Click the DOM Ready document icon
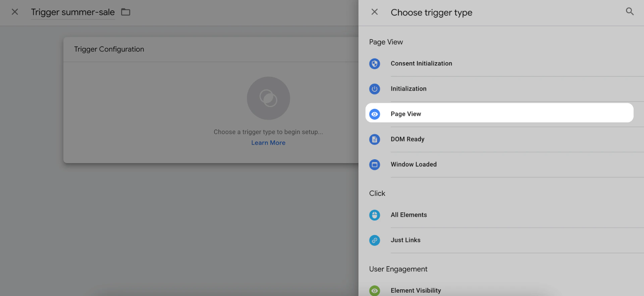This screenshot has width=644, height=296. coord(374,139)
